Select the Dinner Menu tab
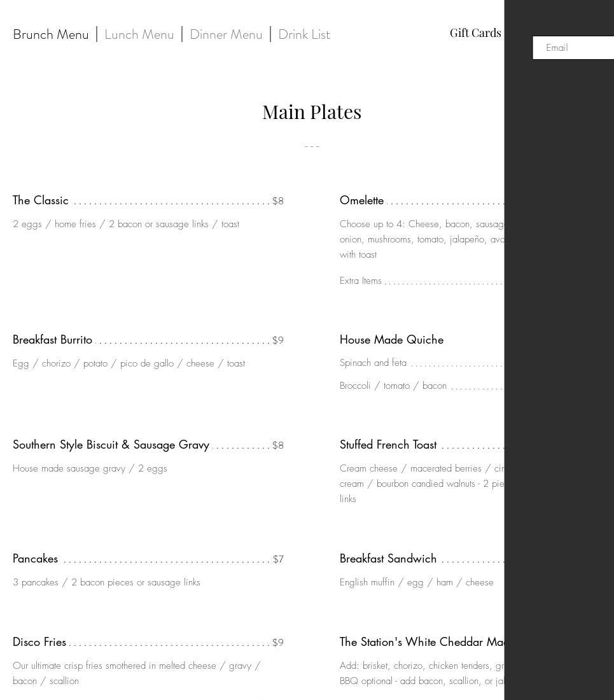This screenshot has width=614, height=700. point(226,34)
